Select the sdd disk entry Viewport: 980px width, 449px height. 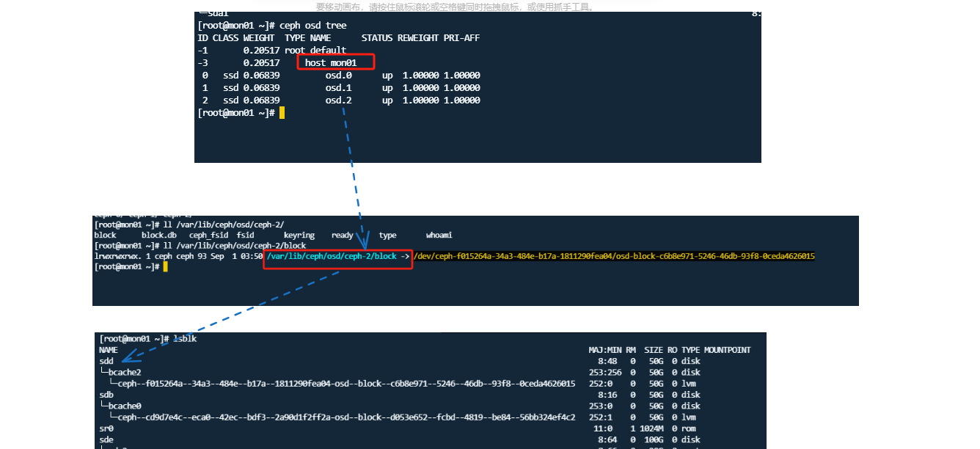tap(106, 361)
